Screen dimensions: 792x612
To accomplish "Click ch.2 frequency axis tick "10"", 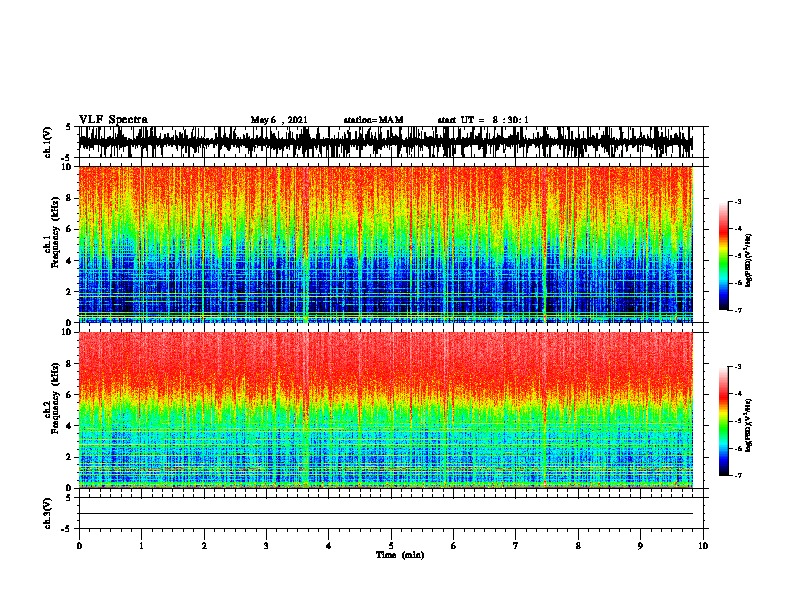I will (x=67, y=332).
